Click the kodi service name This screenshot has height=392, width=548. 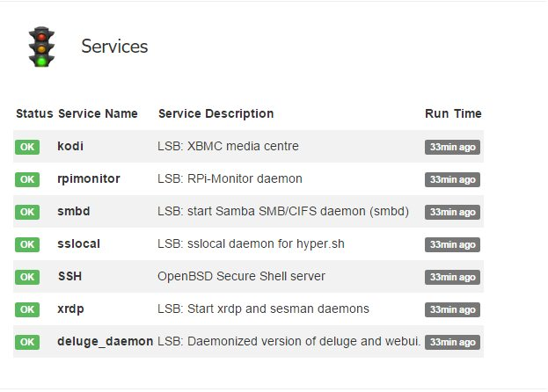(x=70, y=146)
